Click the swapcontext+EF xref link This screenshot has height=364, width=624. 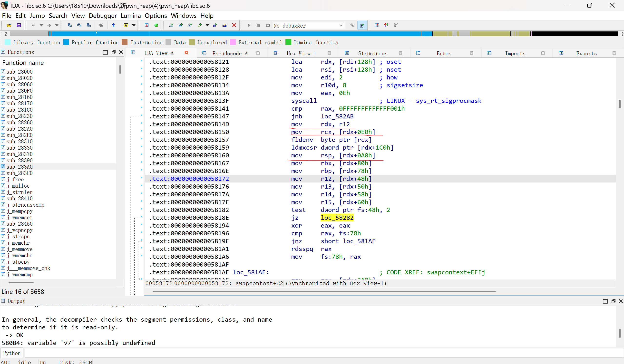456,272
